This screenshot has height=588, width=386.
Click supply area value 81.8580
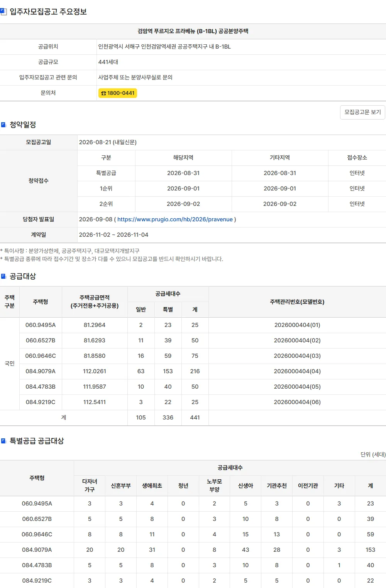pos(95,356)
